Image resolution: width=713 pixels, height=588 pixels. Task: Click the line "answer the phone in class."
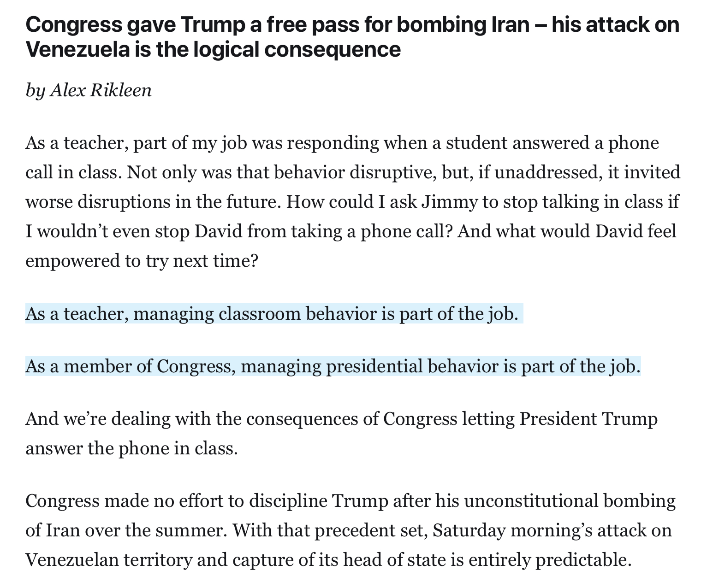coord(131,448)
